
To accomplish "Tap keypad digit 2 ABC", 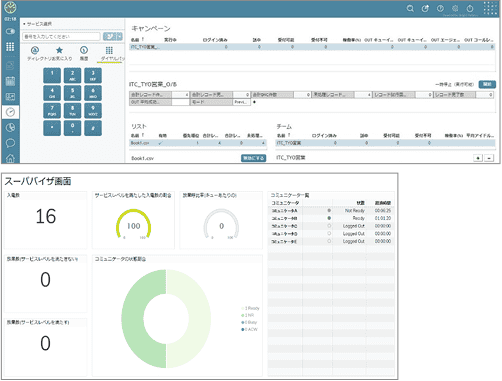I will click(72, 76).
